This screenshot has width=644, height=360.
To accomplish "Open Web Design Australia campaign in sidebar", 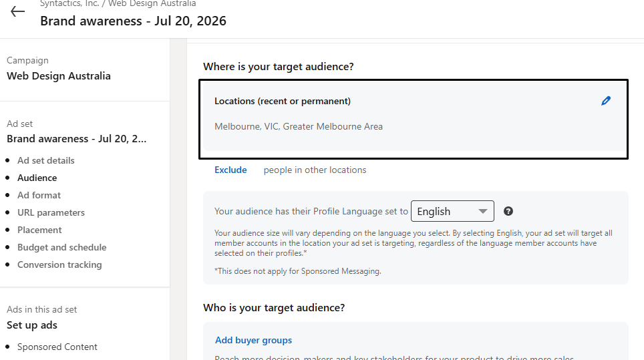I will tap(59, 76).
